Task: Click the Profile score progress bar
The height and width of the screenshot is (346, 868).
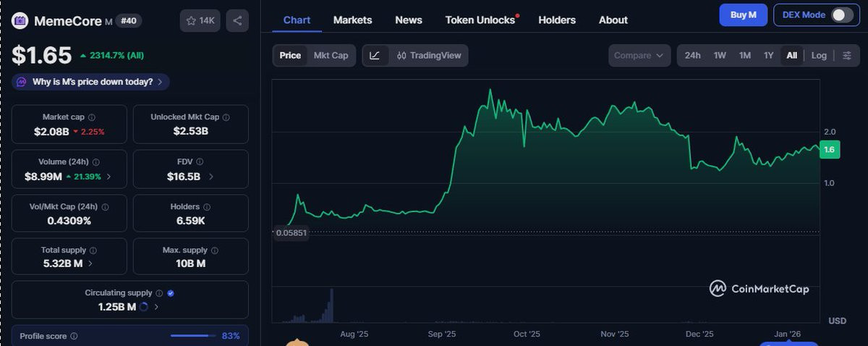Action: [x=193, y=336]
